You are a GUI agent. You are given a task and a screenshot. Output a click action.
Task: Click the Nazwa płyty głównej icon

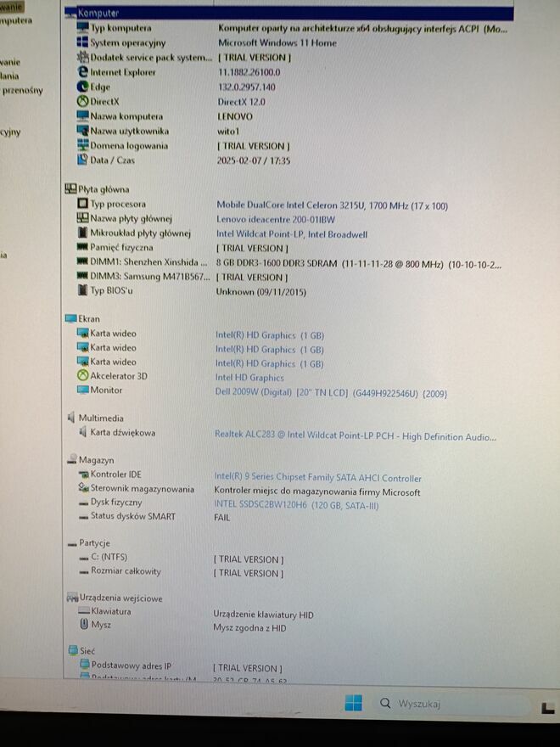[x=83, y=218]
